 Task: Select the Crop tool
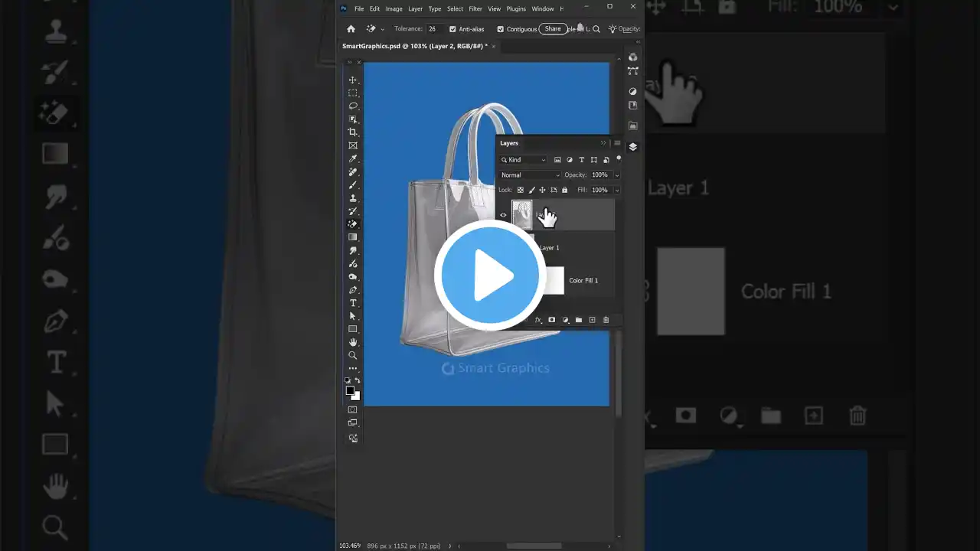coord(353,132)
